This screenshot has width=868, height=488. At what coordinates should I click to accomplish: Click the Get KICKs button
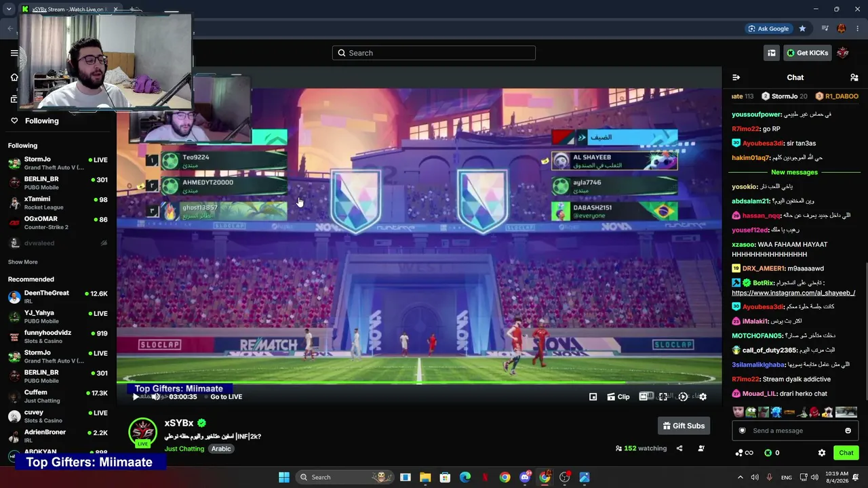coord(808,53)
